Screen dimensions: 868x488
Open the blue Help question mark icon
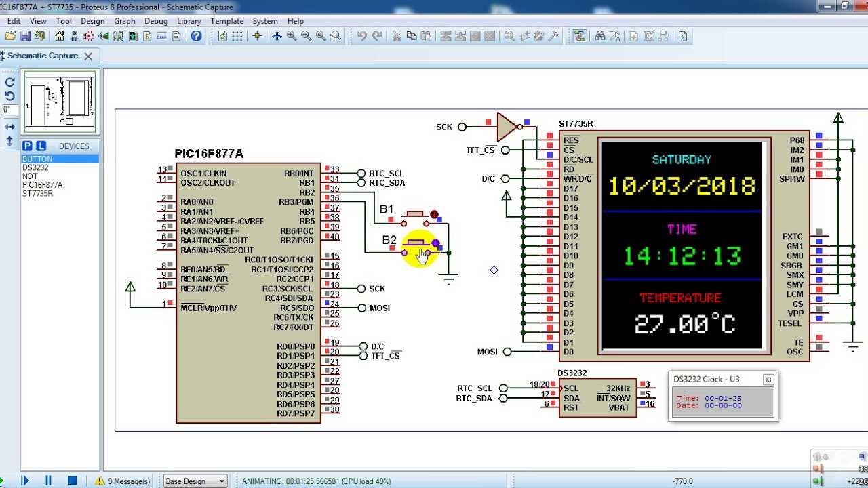coord(196,36)
